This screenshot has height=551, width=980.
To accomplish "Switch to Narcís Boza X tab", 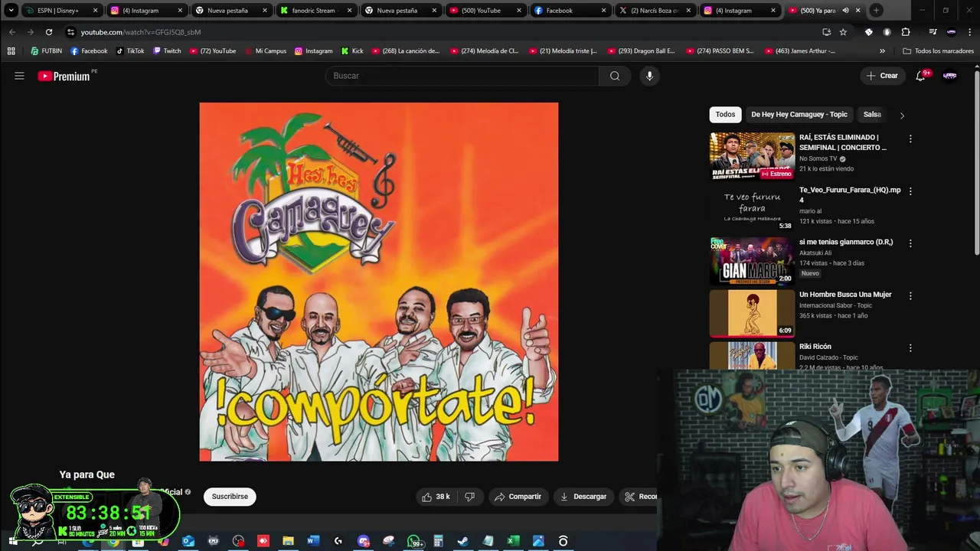I will 655,11.
